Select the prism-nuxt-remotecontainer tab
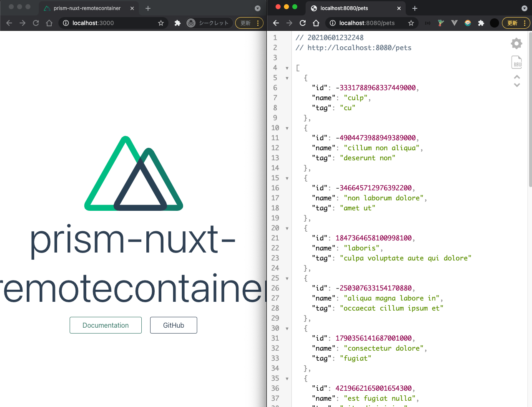This screenshot has height=407, width=532. [89, 8]
